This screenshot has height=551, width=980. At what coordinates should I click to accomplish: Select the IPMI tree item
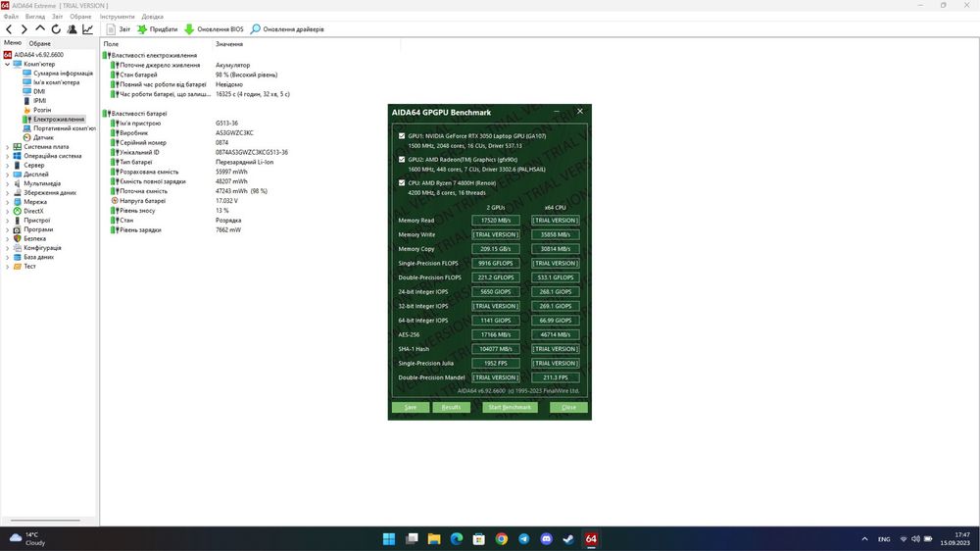click(x=39, y=101)
